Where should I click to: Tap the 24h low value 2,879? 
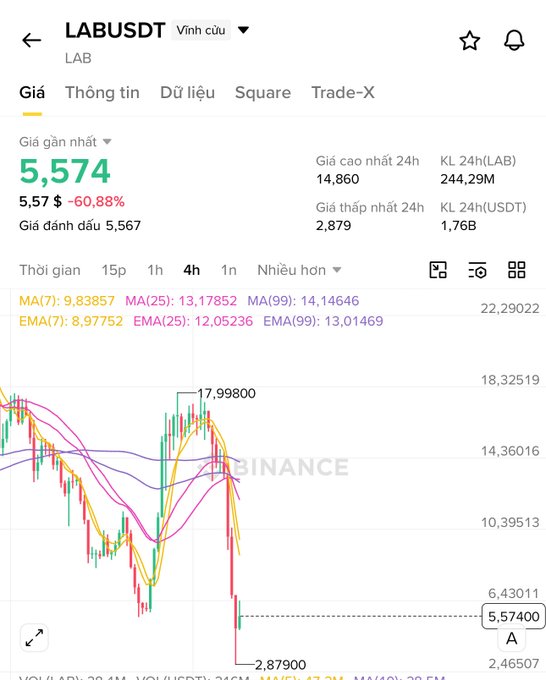(333, 226)
